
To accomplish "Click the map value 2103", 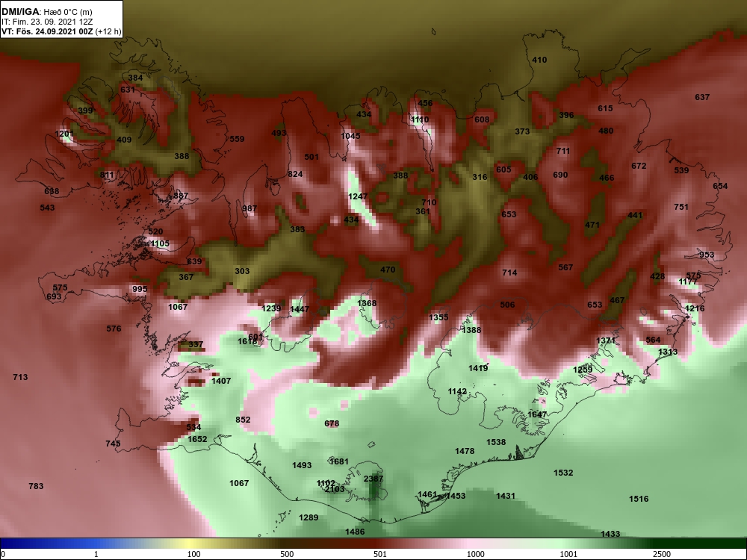I will click(335, 489).
